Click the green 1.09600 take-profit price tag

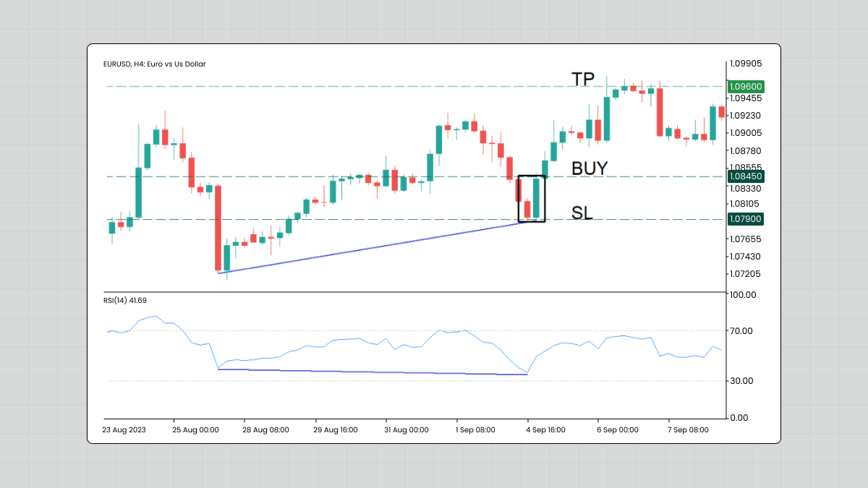coord(746,86)
